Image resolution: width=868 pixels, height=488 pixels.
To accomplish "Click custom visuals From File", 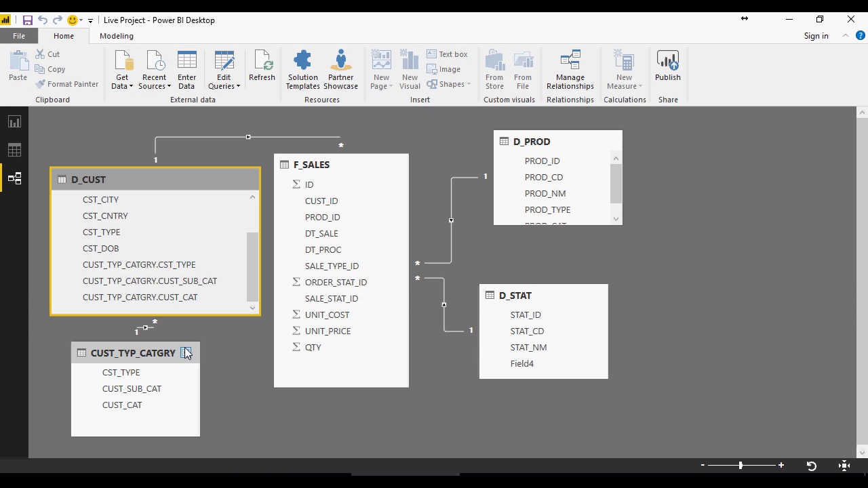I will [x=523, y=70].
